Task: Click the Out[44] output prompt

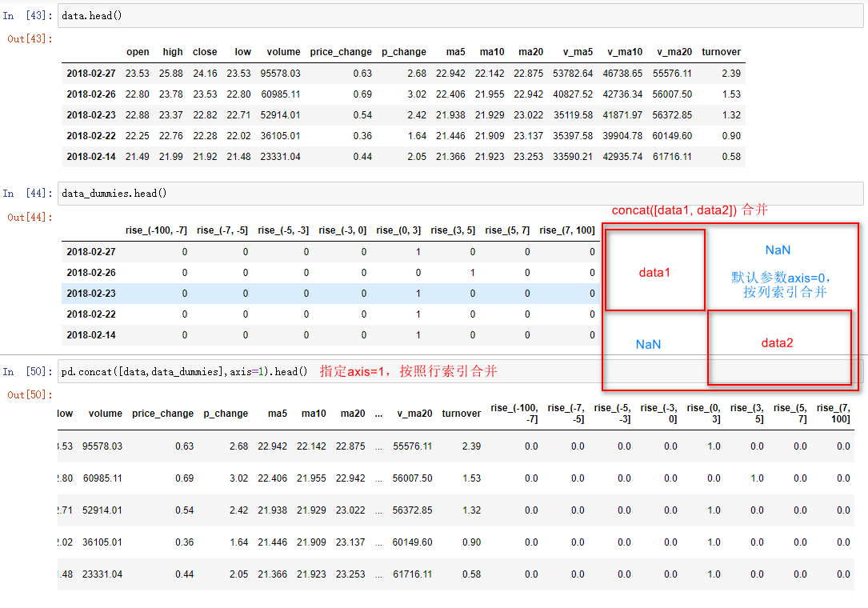Action: (30, 217)
